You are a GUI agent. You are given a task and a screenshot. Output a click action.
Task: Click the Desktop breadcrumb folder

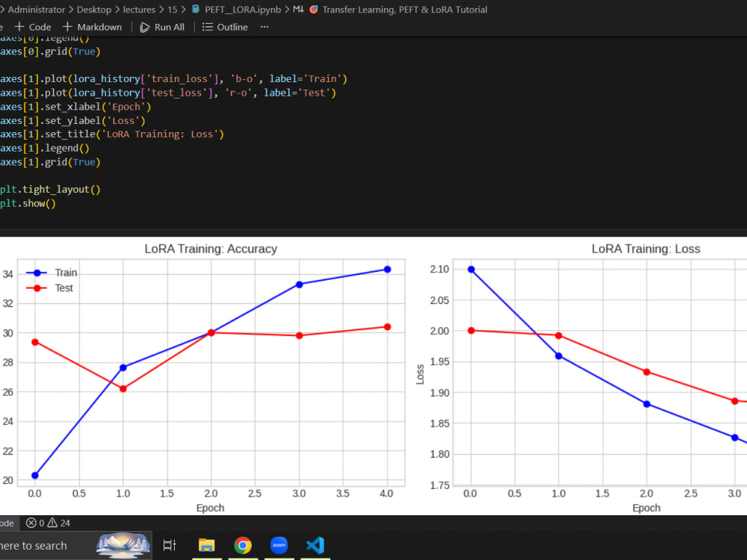coord(94,10)
